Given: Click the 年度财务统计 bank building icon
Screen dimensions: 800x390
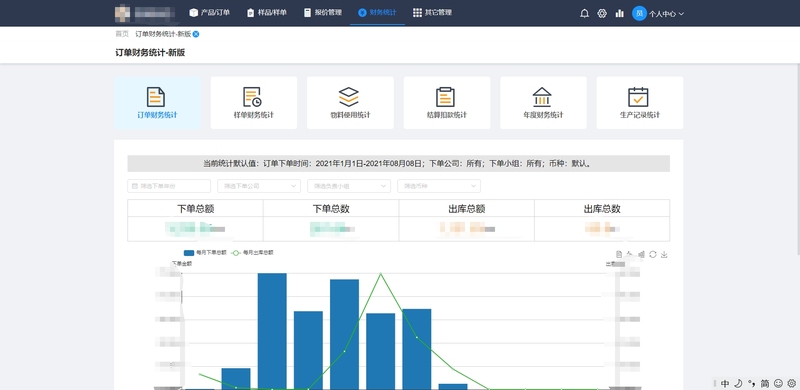Looking at the screenshot, I should click(542, 97).
